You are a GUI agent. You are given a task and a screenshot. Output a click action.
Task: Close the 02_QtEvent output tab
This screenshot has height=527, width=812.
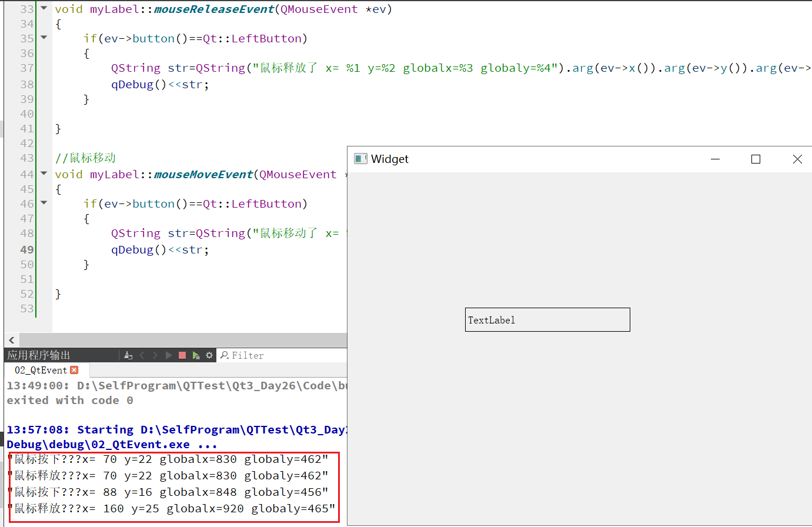coord(74,370)
